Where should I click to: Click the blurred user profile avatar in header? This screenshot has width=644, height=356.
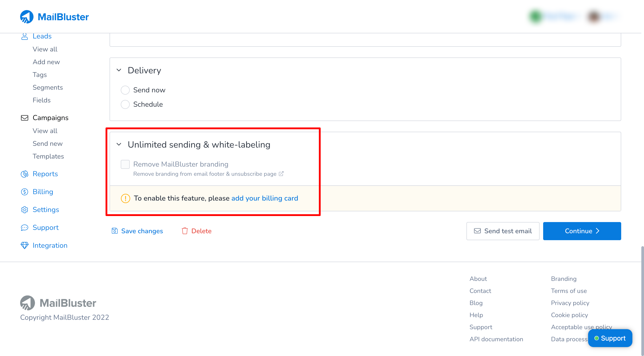[594, 17]
